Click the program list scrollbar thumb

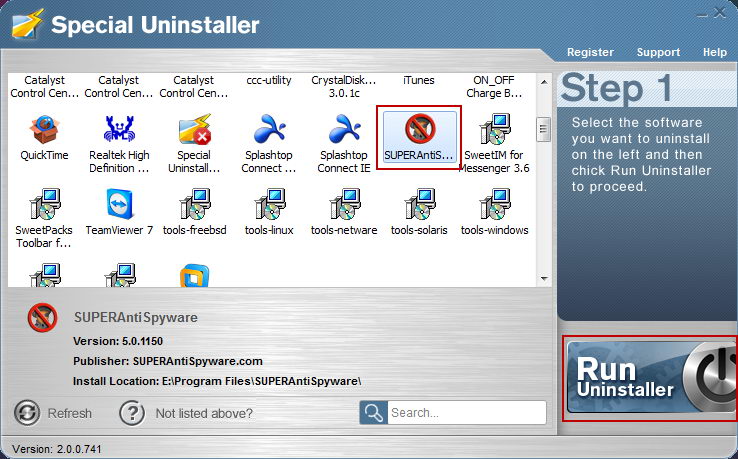click(544, 129)
